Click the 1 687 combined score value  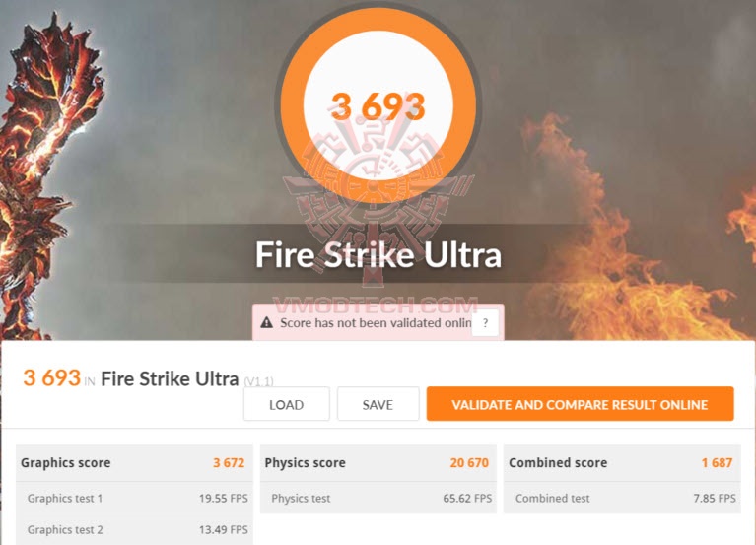(x=717, y=462)
